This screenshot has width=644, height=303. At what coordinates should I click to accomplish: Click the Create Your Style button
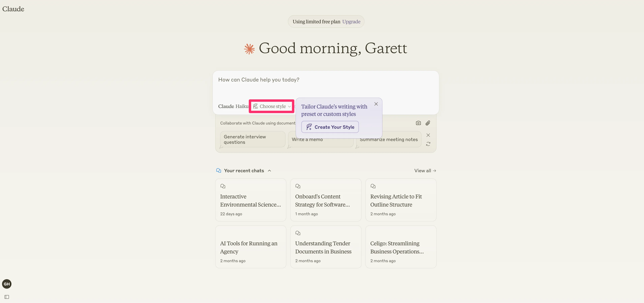(x=330, y=127)
